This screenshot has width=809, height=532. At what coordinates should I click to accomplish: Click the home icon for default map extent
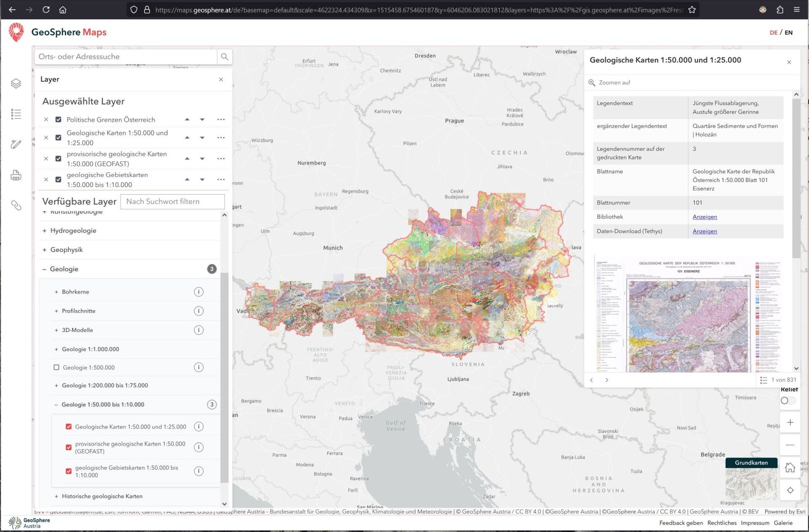click(x=790, y=468)
